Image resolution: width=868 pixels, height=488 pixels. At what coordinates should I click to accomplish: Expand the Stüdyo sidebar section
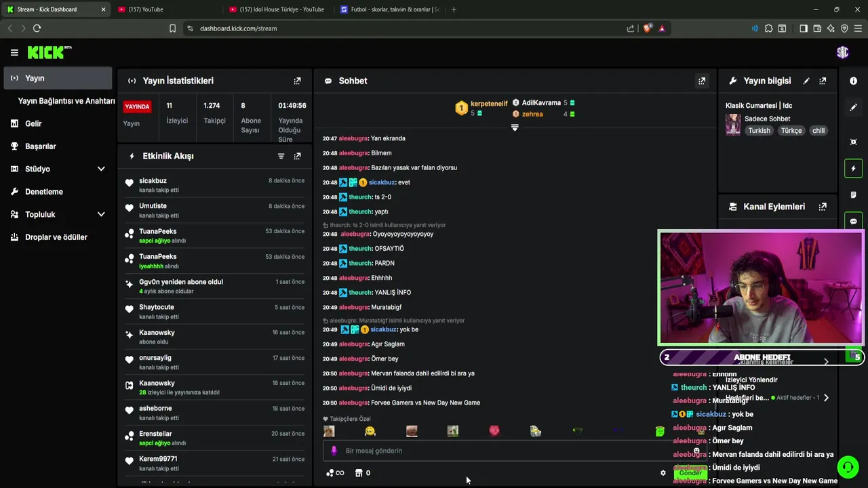coord(101,169)
